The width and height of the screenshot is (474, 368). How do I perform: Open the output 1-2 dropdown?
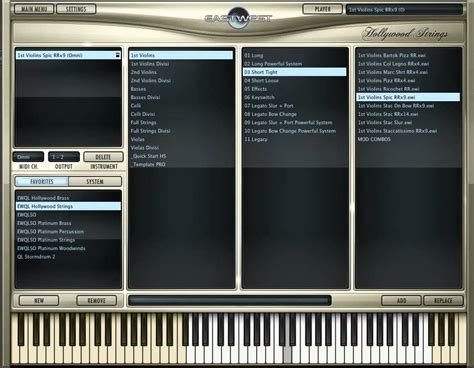click(x=64, y=157)
